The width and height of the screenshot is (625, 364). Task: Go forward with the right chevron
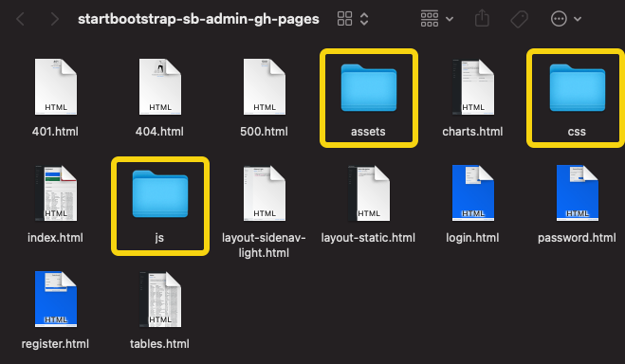55,19
